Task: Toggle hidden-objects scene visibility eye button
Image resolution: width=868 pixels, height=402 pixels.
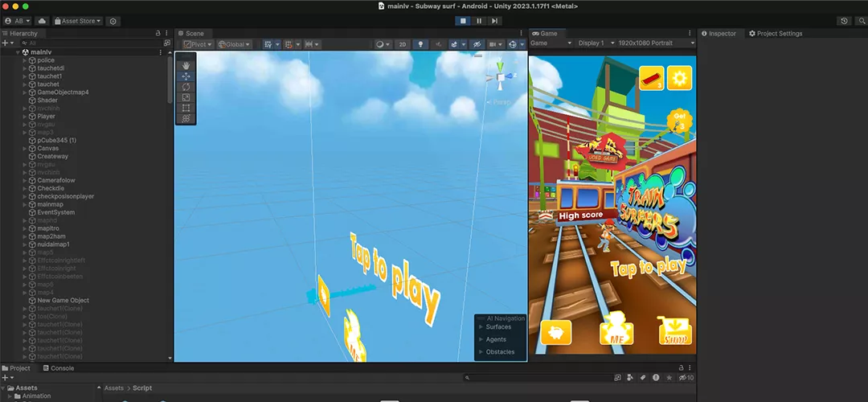Action: click(477, 44)
